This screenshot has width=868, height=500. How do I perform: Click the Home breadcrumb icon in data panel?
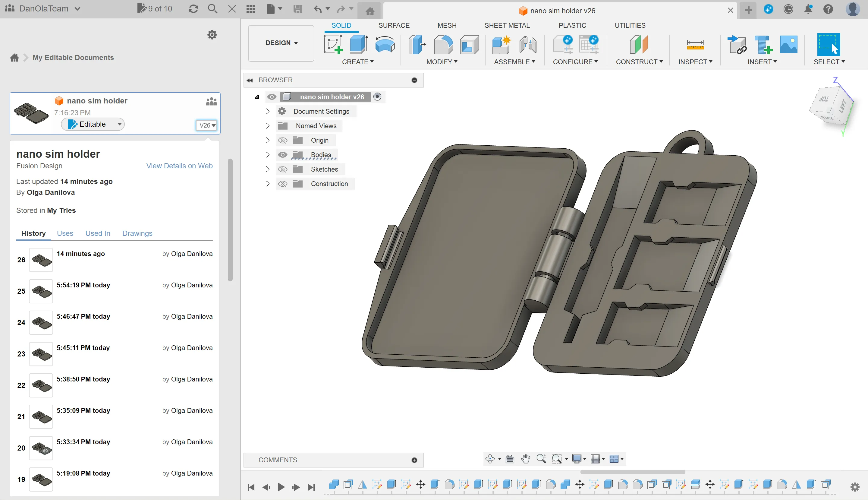(x=14, y=58)
